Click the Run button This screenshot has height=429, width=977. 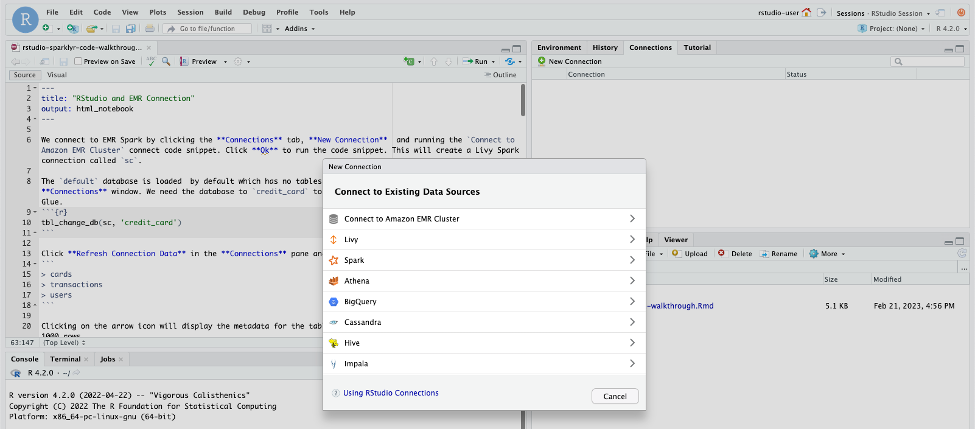(475, 62)
